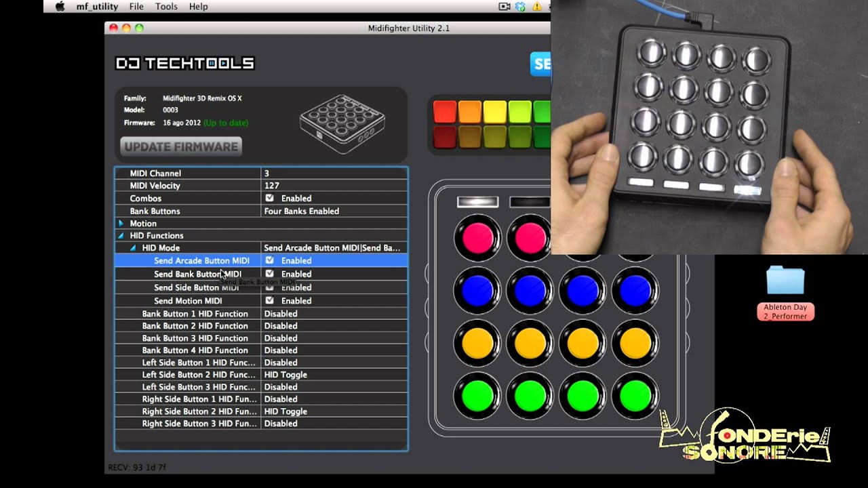This screenshot has width=868, height=488.
Task: Open Bank Button 1 HID Function value
Action: 334,314
